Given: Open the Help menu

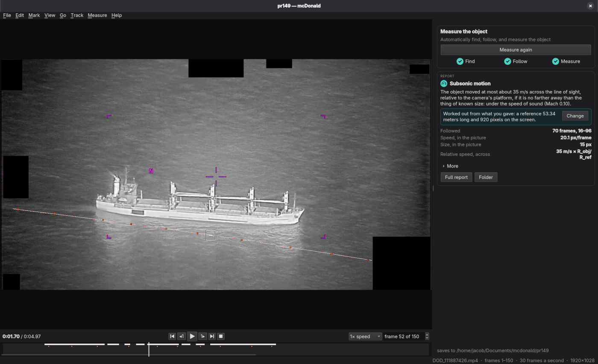Looking at the screenshot, I should [117, 15].
